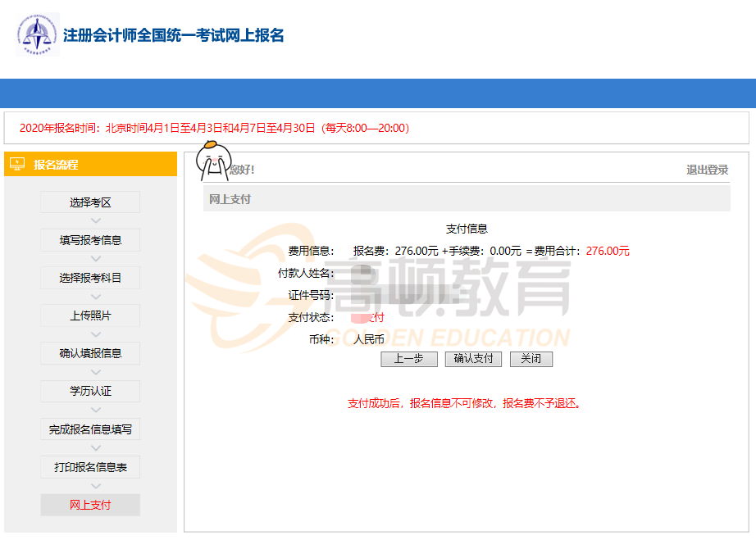Click the monitor icon beside 报名流程
The height and width of the screenshot is (540, 756).
(x=17, y=164)
